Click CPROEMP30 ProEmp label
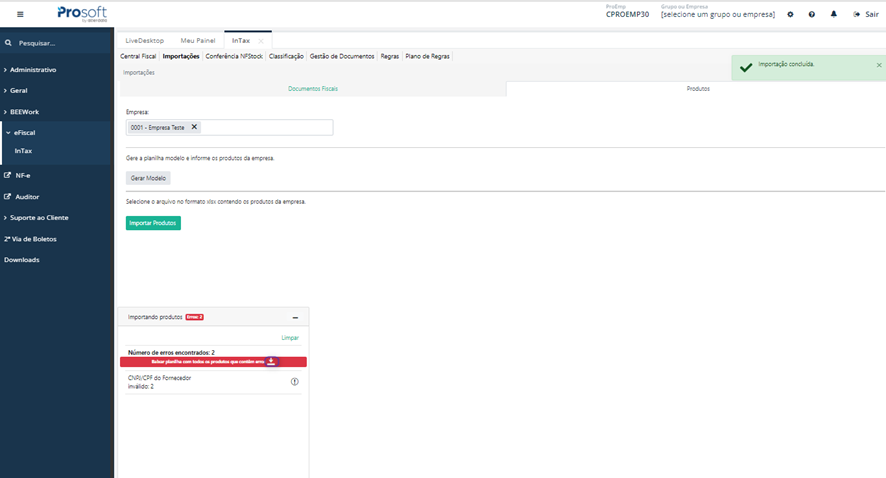Viewport: 886px width, 478px height. point(627,15)
